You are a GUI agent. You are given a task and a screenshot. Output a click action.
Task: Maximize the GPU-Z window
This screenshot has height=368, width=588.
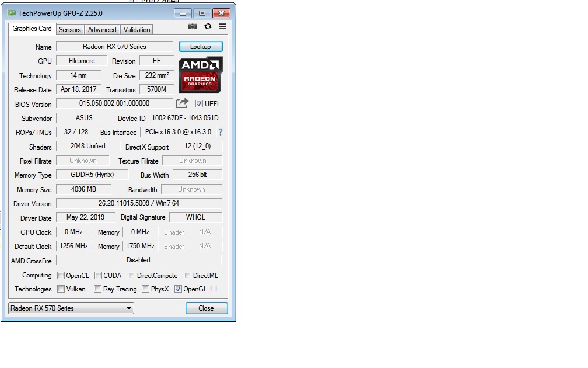[x=202, y=13]
